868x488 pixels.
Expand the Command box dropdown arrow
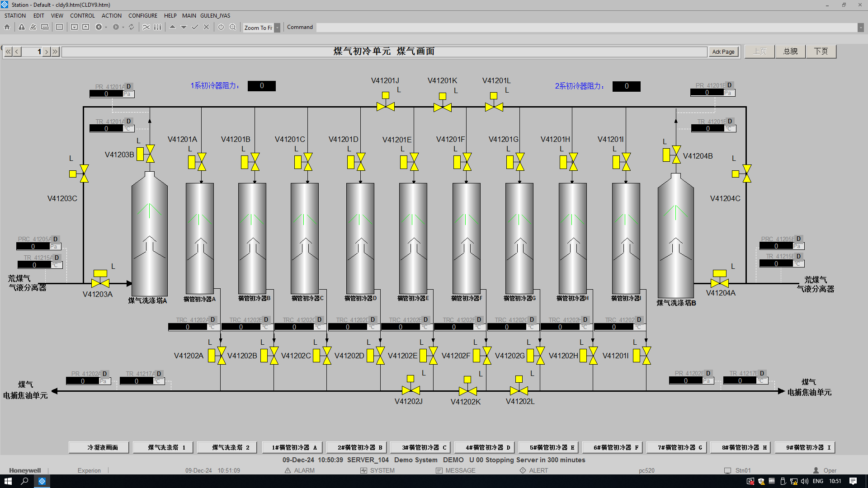point(860,28)
